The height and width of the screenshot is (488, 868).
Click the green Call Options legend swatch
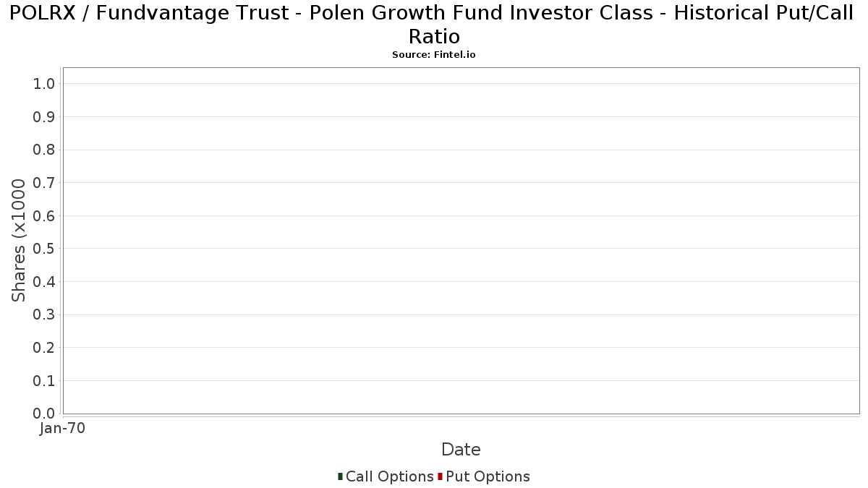[x=340, y=476]
